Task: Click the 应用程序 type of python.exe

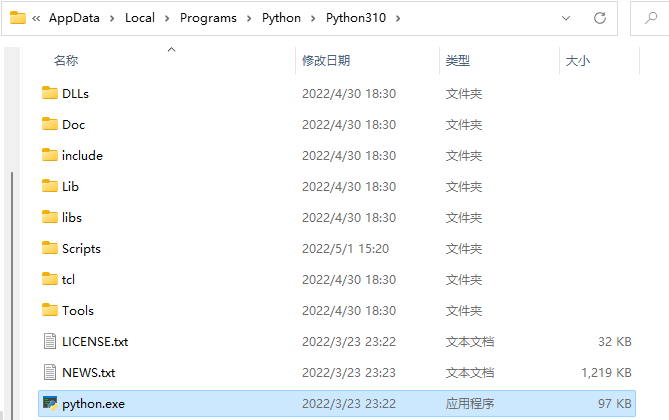Action: click(470, 403)
